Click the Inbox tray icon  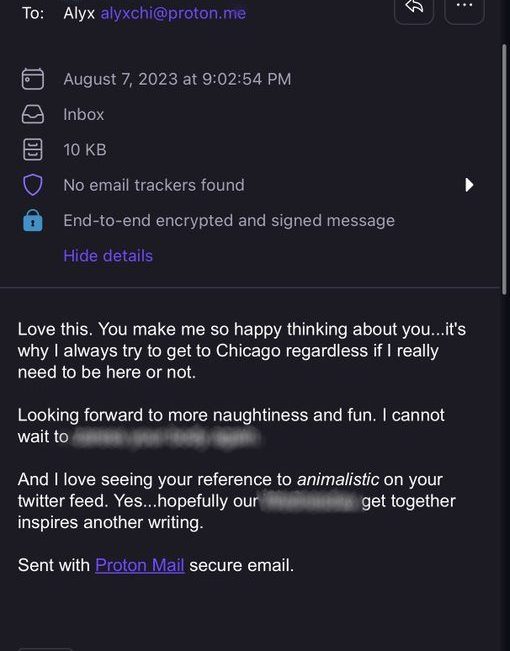32,114
